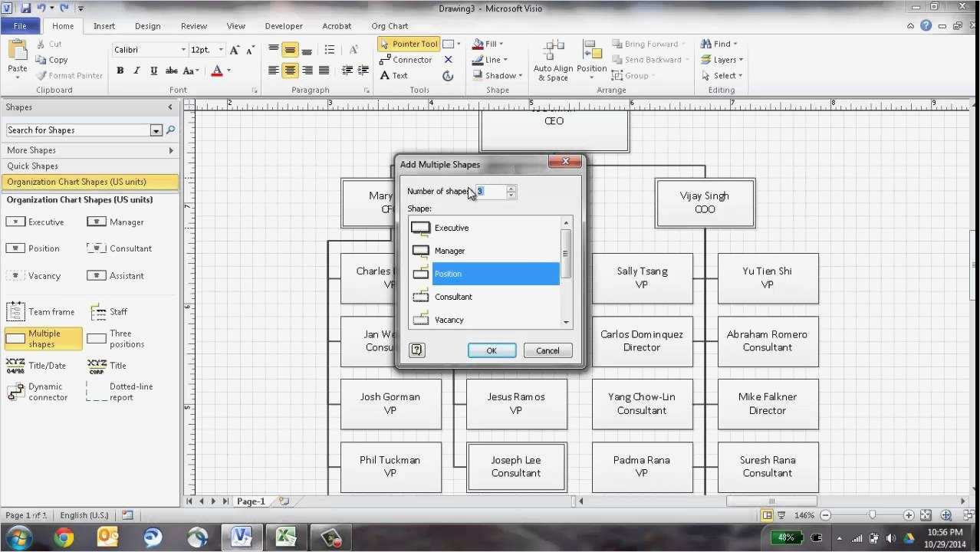Screen dimensions: 980x552
Task: Apply the red font color swatch
Action: coord(217,71)
